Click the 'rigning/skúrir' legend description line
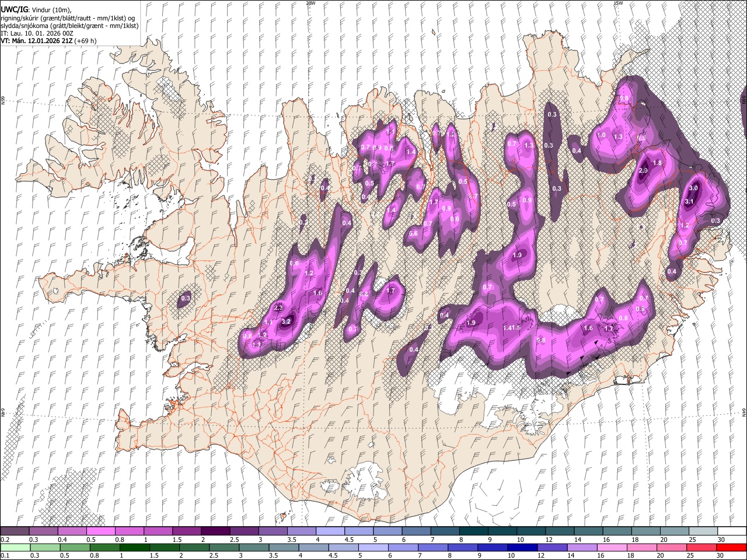 click(x=68, y=18)
